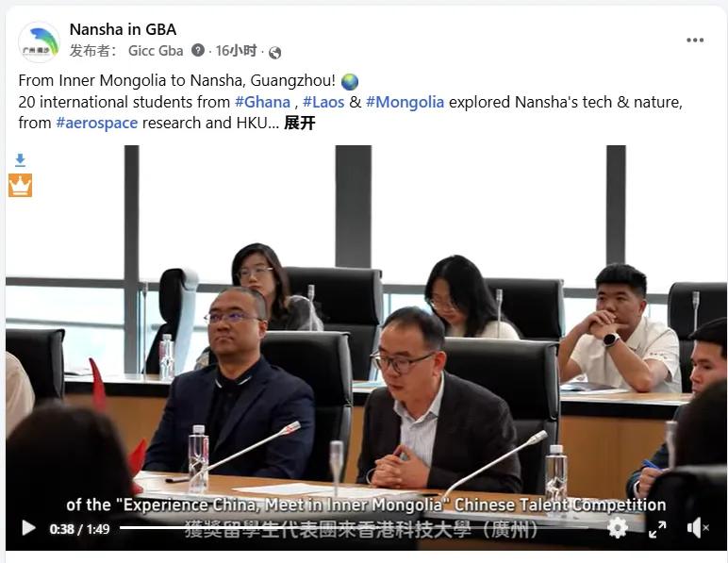Open Nansha in GBA page name
Image resolution: width=728 pixels, height=563 pixels.
pyautogui.click(x=123, y=29)
